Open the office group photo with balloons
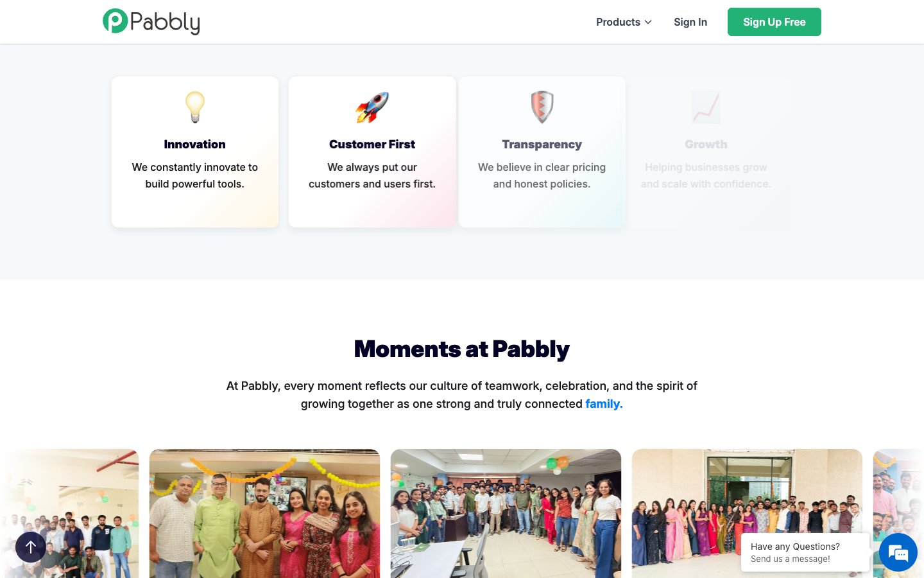Viewport: 924px width, 578px height. click(506, 513)
